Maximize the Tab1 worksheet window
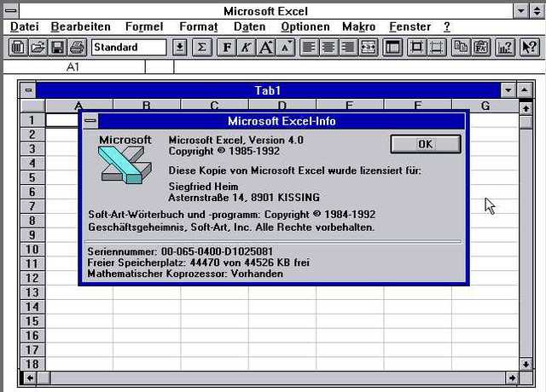Viewport: 546px width, 392px height. 525,90
